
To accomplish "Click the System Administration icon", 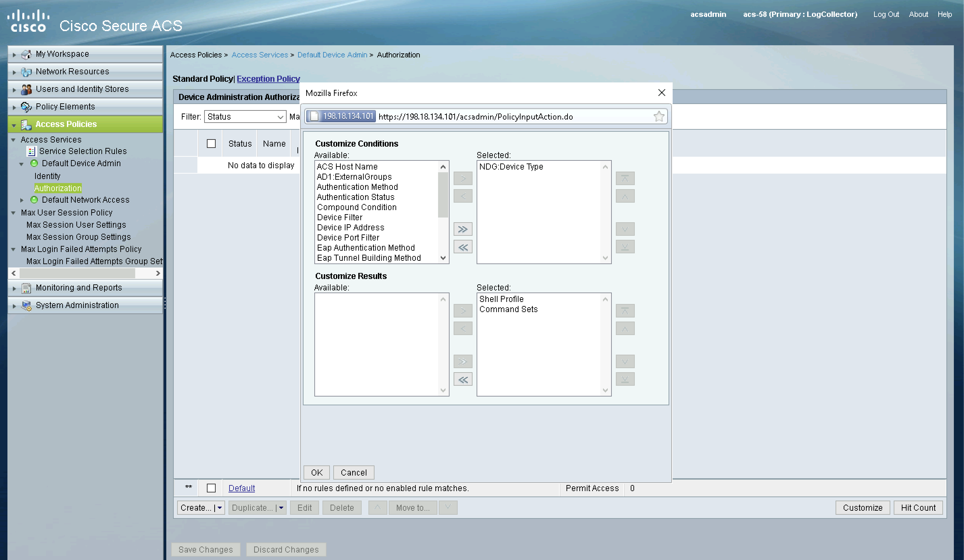I will (x=26, y=305).
